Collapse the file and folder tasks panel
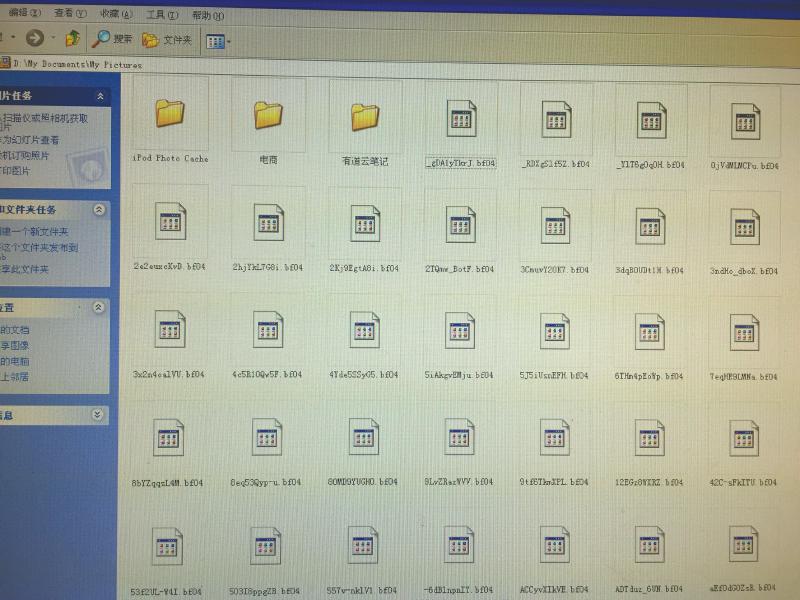800x600 pixels. (99, 210)
